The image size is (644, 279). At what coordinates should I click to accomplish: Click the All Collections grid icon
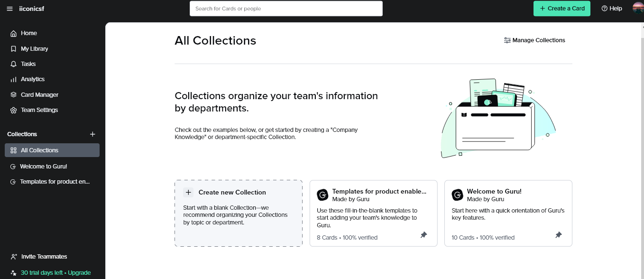pos(13,150)
